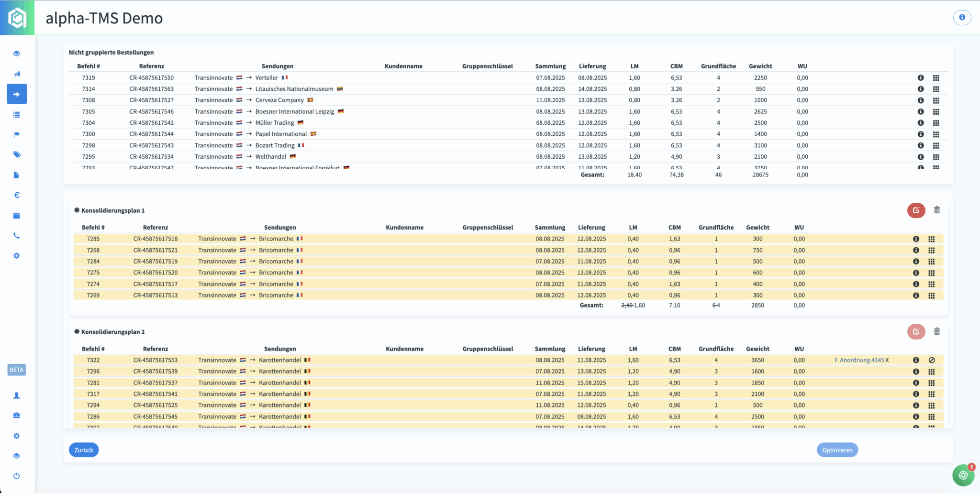Delete Konsolidierungsplan 1 via trash icon
Screen dimensions: 980x493
pyautogui.click(x=937, y=210)
